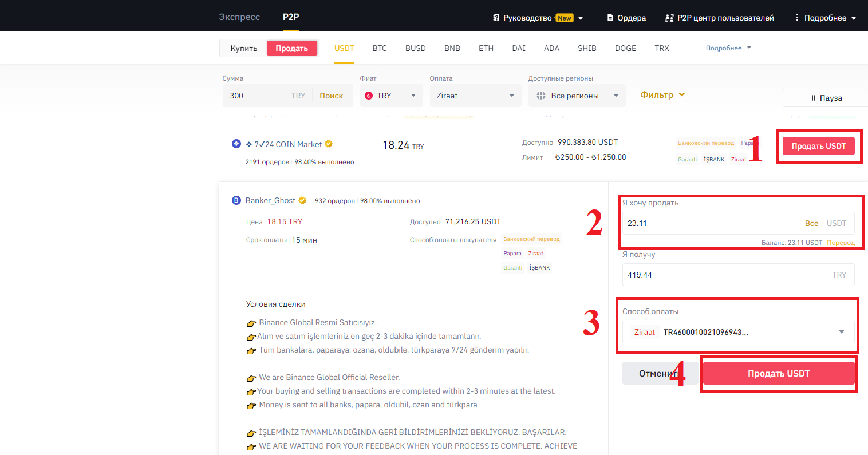868x455 pixels.
Task: Switch to the Купить toggle
Action: coord(244,48)
